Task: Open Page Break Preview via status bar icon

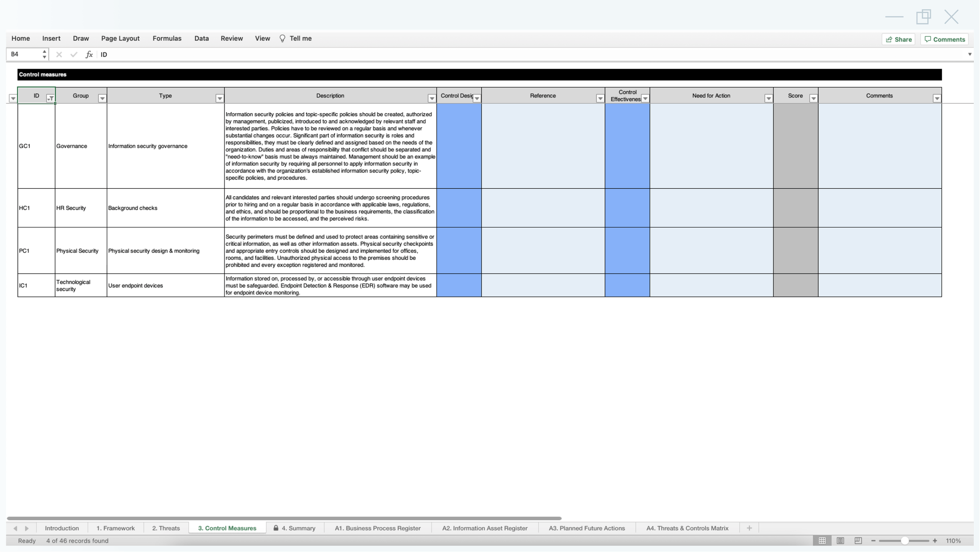Action: click(857, 540)
